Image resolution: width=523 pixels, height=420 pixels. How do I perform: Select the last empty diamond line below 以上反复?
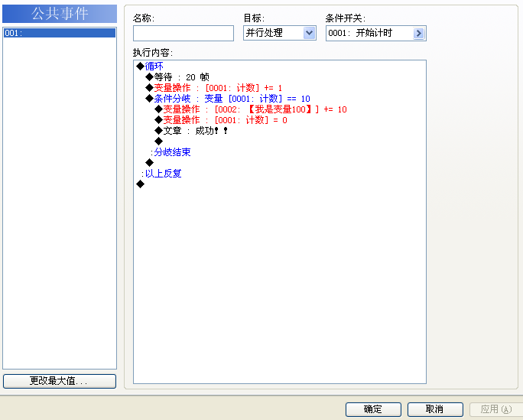(x=141, y=184)
